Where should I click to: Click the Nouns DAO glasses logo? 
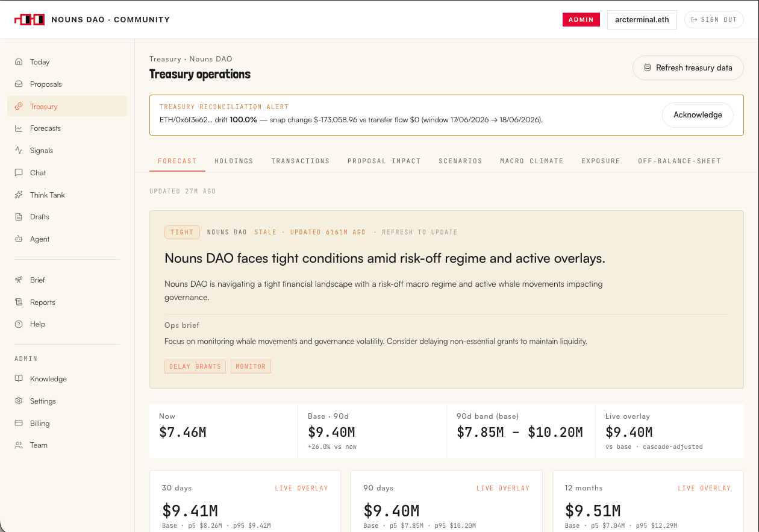pos(30,19)
